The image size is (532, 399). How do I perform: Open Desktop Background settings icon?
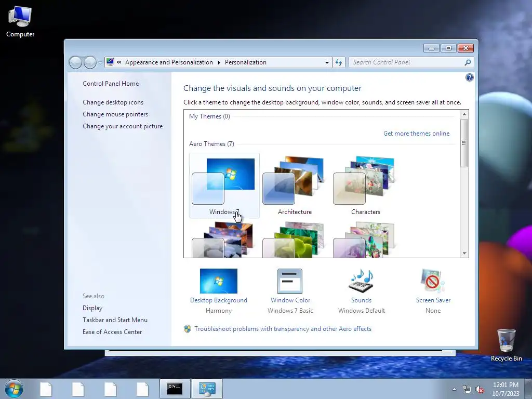[x=219, y=281]
